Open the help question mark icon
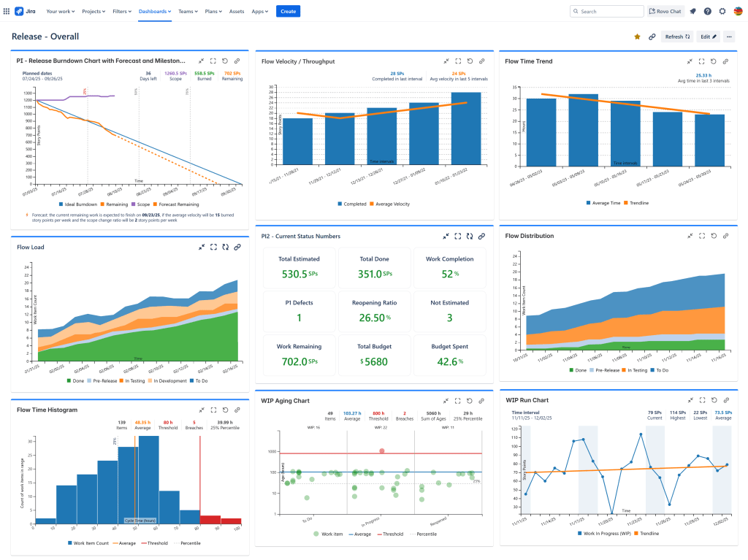This screenshot has width=748, height=560. pyautogui.click(x=707, y=12)
